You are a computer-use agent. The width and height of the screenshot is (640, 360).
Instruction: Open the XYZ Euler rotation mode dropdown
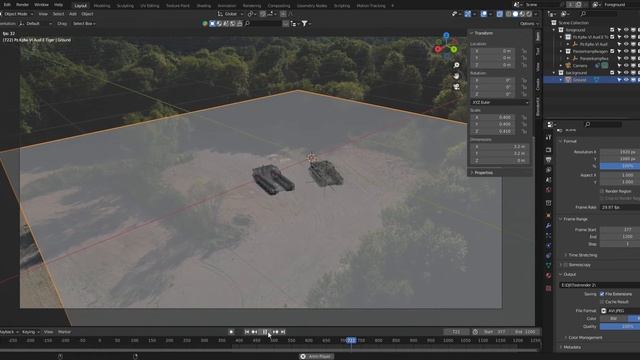tap(500, 102)
